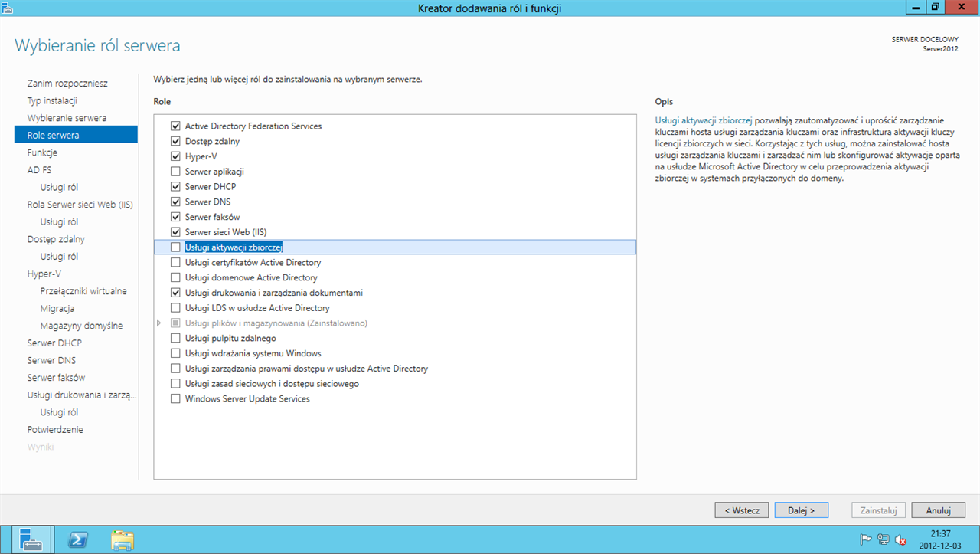Viewport: 980px width, 554px height.
Task: Go to Wybieranie serwera step
Action: point(67,118)
